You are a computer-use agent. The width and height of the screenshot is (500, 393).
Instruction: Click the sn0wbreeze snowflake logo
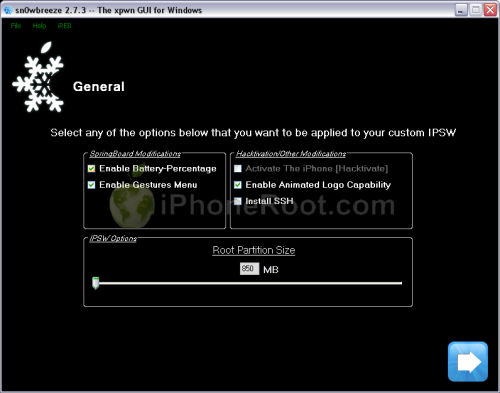click(x=38, y=77)
